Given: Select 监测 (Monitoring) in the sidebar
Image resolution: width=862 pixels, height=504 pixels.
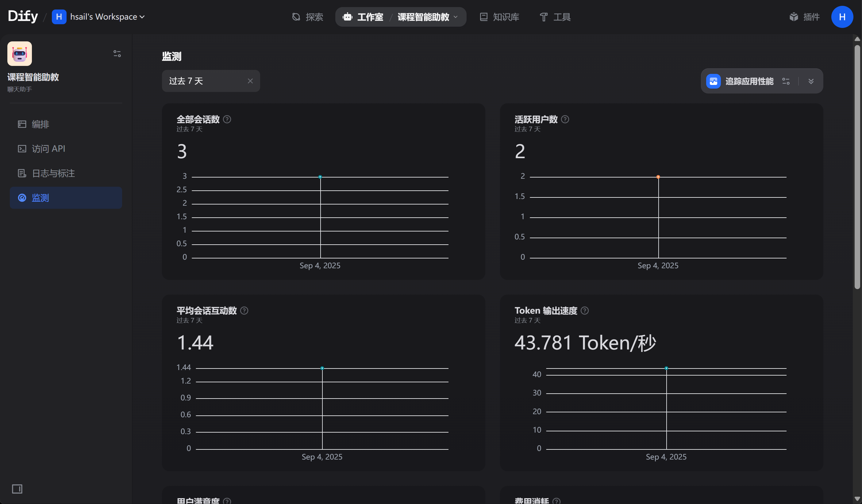Looking at the screenshot, I should click(x=66, y=198).
